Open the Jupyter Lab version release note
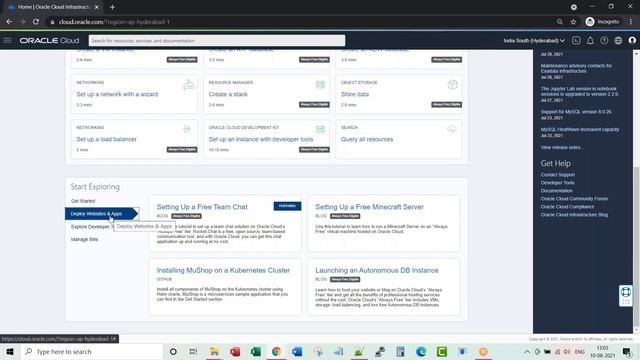This screenshot has width=640, height=360. click(579, 91)
